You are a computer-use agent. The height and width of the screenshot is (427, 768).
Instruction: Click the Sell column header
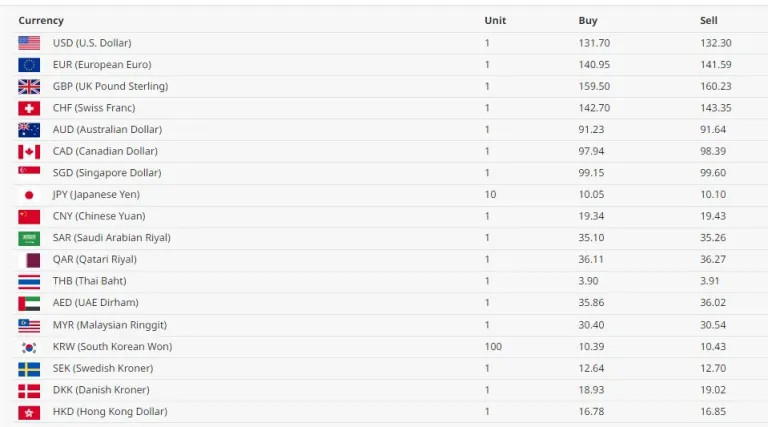click(709, 21)
